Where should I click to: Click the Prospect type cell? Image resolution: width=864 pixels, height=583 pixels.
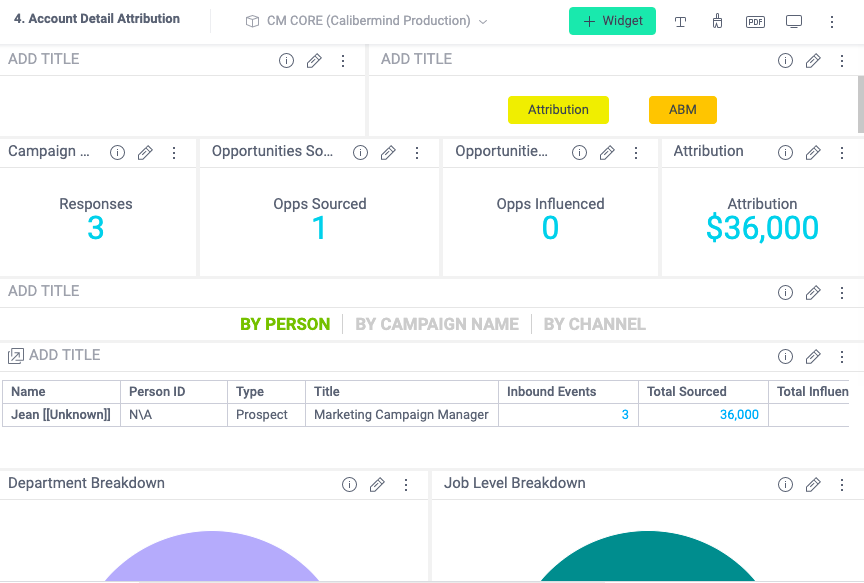tap(266, 415)
